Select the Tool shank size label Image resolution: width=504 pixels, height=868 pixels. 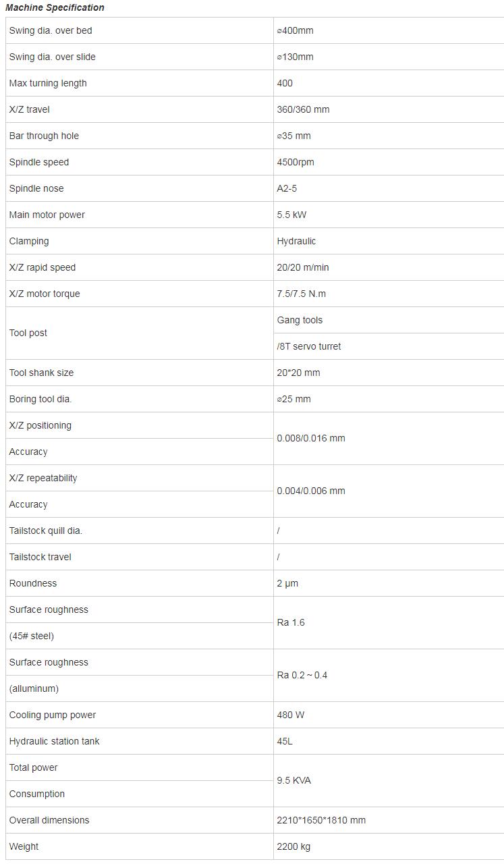coord(41,373)
